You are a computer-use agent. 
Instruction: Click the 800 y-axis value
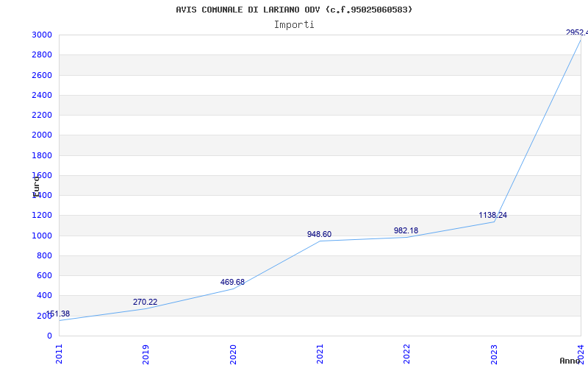click(45, 255)
